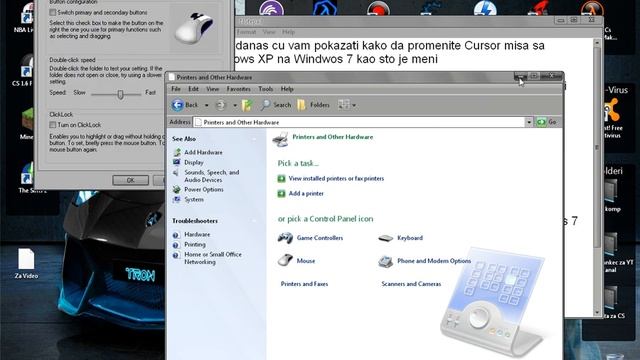The image size is (640, 360).
Task: Click the green arrow beside View installed printers
Action: pos(281,178)
